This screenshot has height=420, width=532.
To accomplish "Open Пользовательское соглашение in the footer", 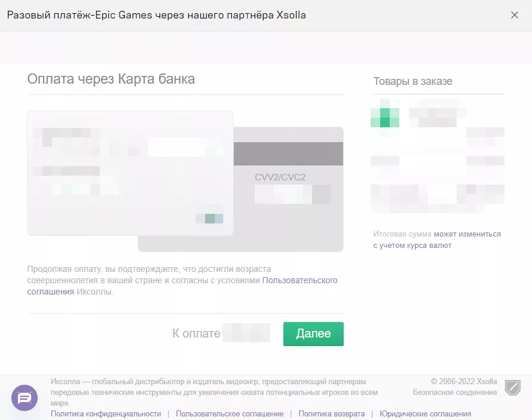I will [x=230, y=413].
